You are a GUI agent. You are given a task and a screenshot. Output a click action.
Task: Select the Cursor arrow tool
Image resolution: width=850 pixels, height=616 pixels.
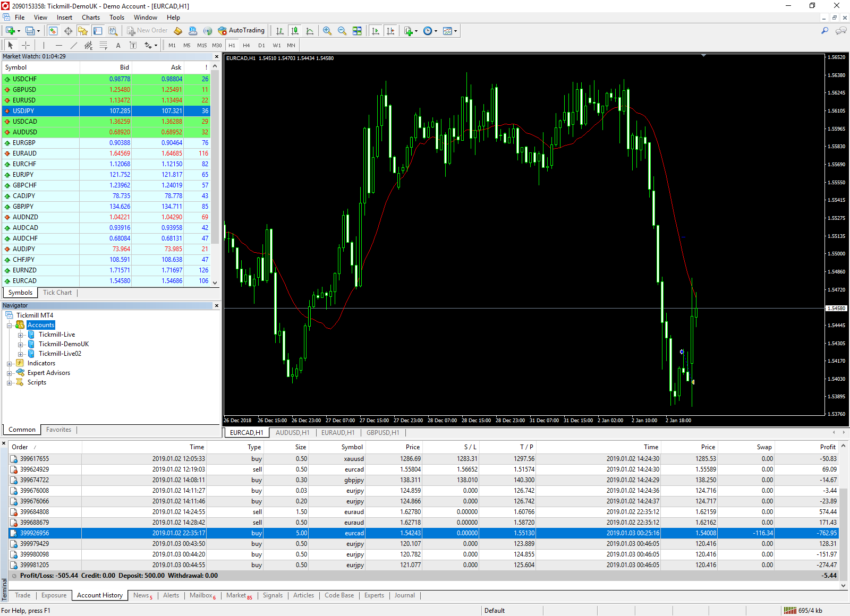11,46
